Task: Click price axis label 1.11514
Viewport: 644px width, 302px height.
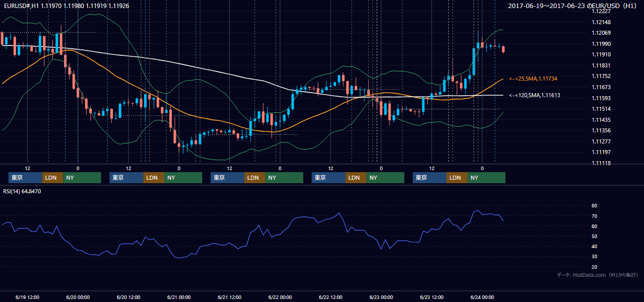Action: click(602, 109)
